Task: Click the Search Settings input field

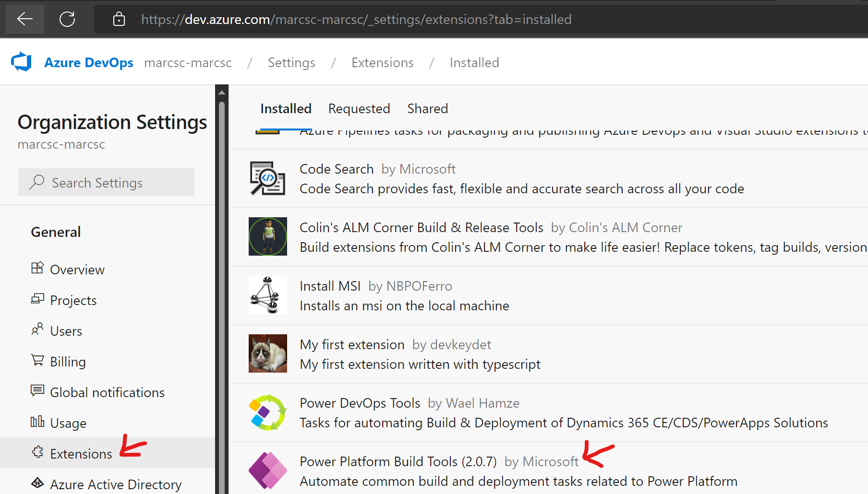Action: [x=106, y=182]
